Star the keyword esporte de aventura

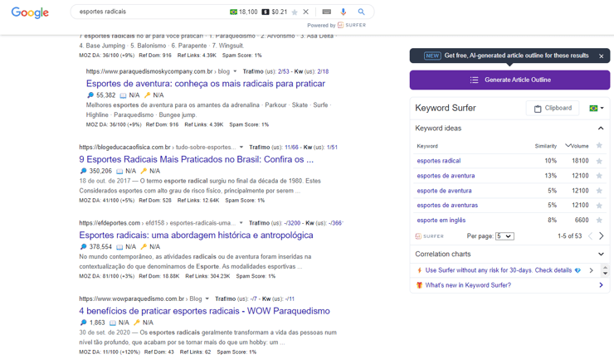pyautogui.click(x=599, y=191)
